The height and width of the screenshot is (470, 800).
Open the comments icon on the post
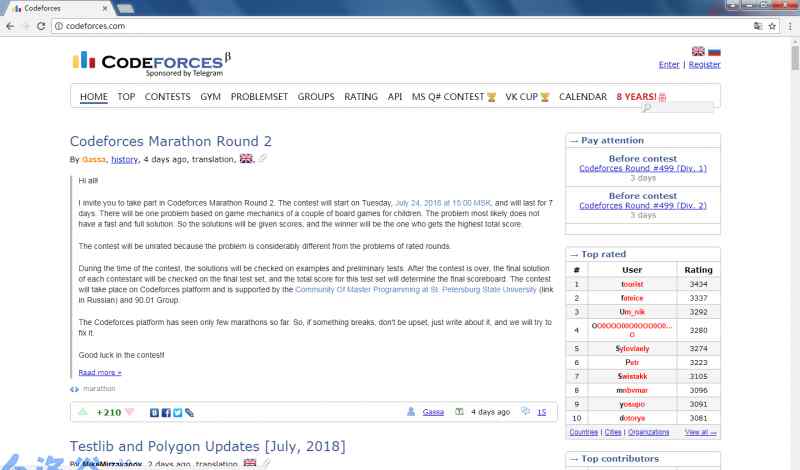tap(525, 411)
